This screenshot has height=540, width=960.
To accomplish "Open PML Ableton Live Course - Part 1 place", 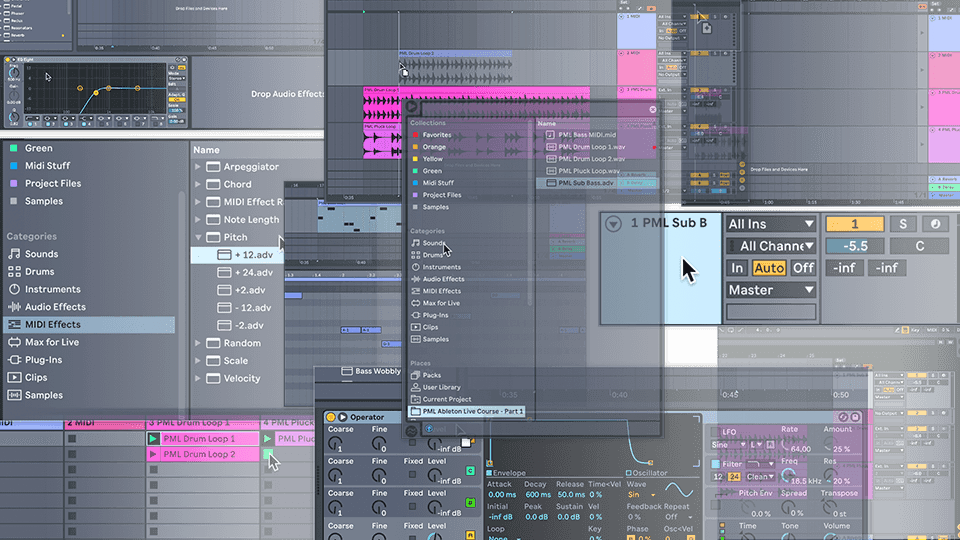I will pos(467,411).
